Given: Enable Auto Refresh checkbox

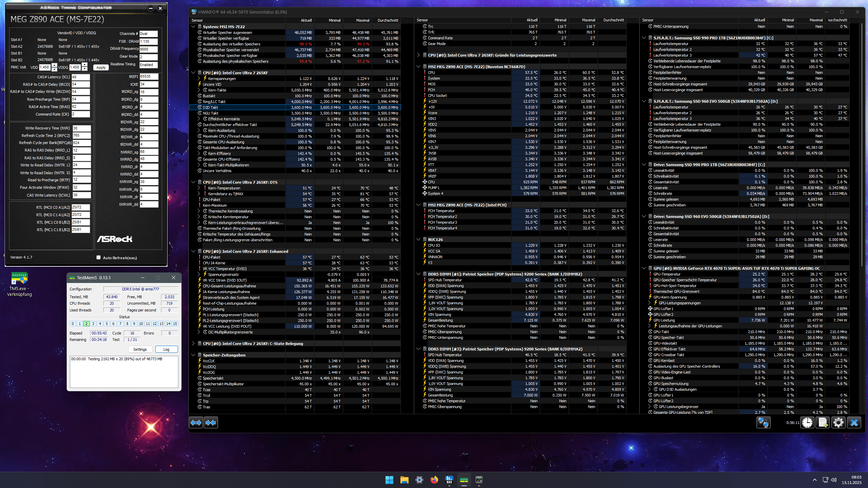Looking at the screenshot, I should tap(99, 258).
